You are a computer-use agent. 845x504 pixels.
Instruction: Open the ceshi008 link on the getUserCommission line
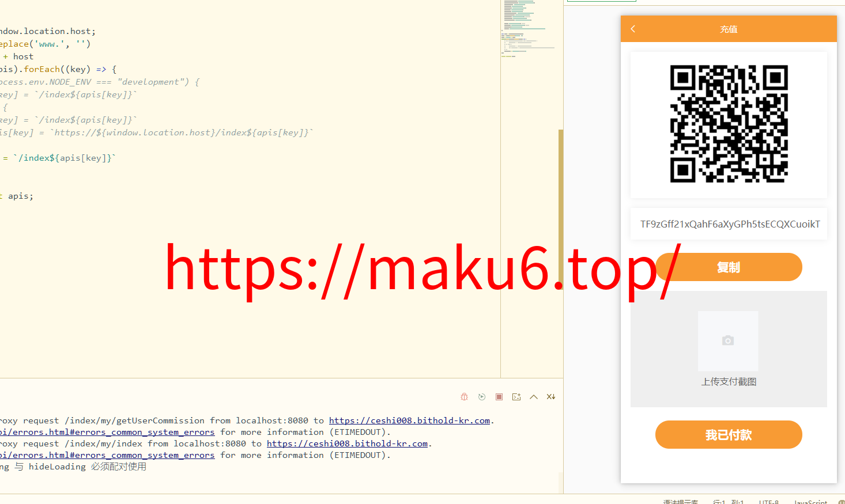click(x=409, y=420)
